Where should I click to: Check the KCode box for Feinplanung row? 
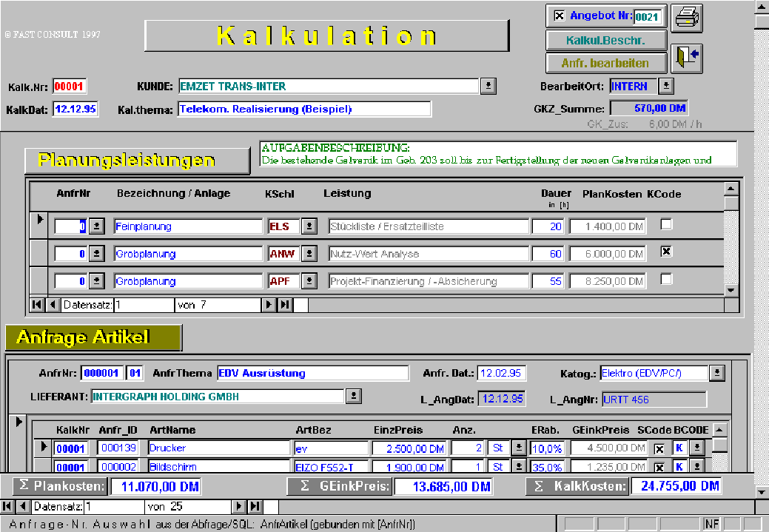click(665, 225)
